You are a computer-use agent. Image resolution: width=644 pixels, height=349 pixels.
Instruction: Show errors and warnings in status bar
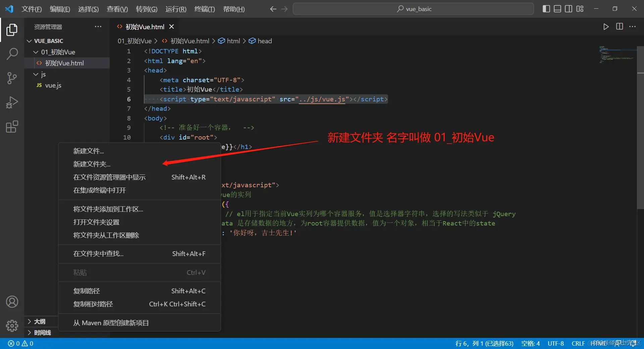[x=21, y=343]
